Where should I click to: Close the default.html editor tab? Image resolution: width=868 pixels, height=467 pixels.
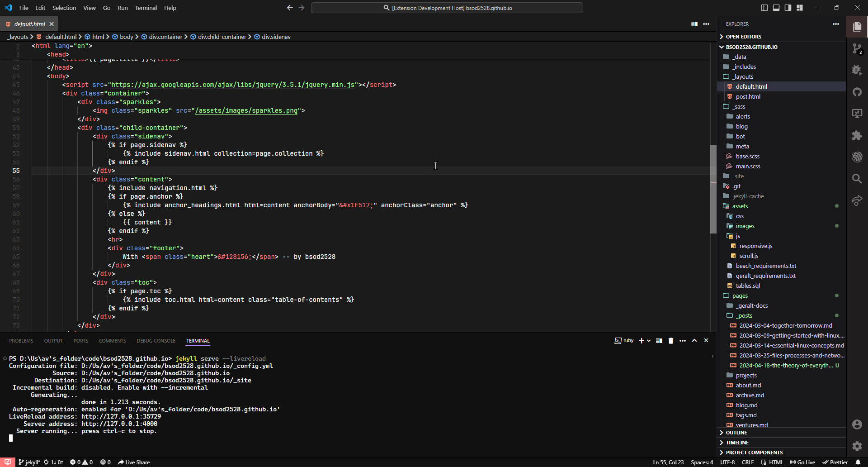click(x=52, y=24)
